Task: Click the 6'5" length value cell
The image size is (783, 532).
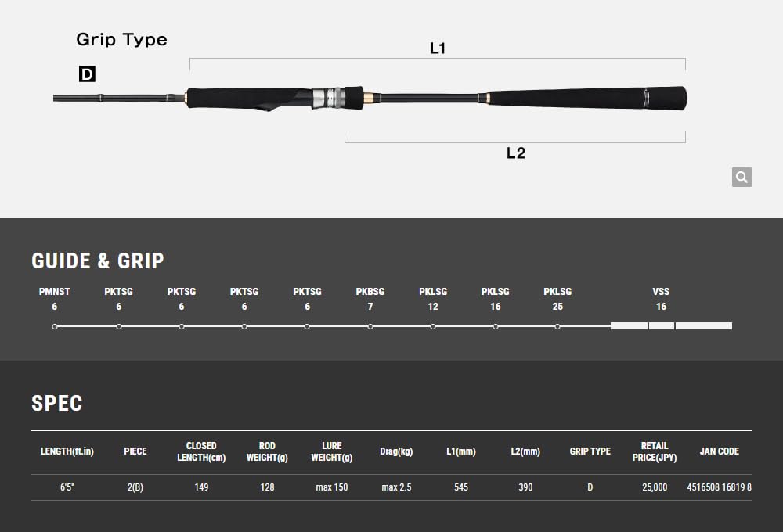Action: point(67,487)
